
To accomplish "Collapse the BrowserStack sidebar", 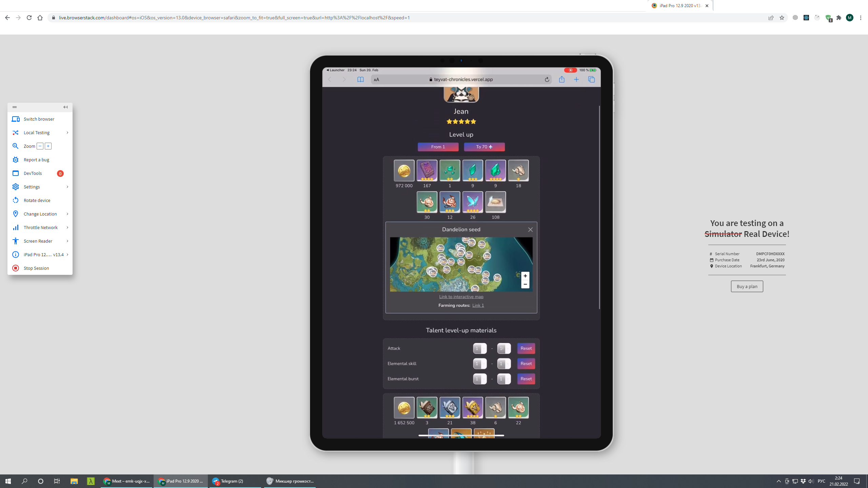I will (x=65, y=107).
